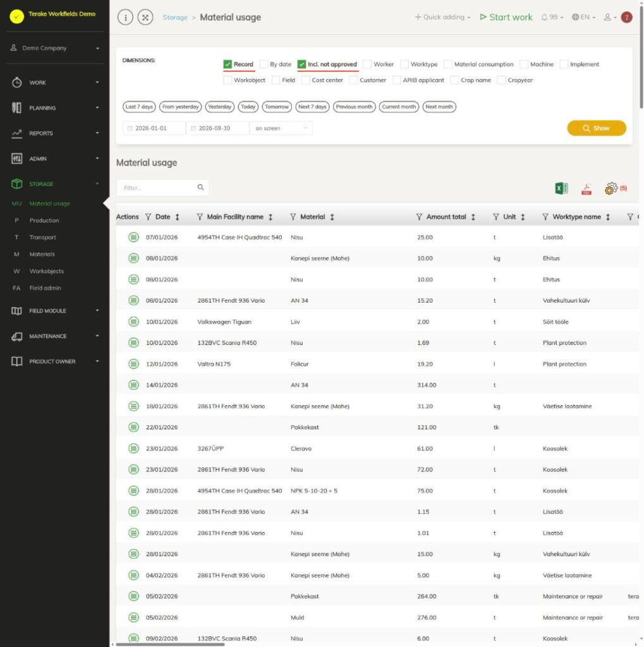Expand the WORK sidebar section
The width and height of the screenshot is (644, 647).
(x=55, y=83)
